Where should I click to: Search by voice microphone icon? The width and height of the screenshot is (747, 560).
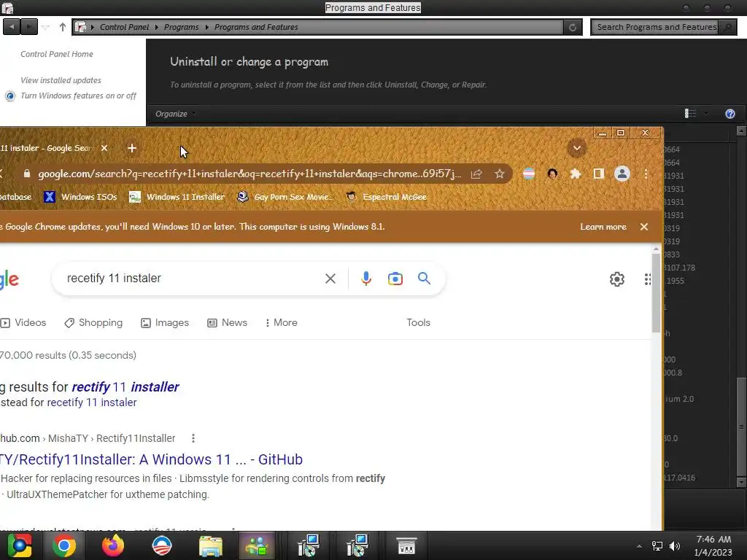(366, 279)
